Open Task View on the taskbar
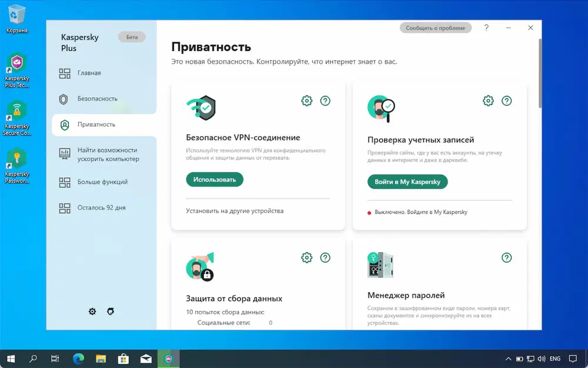The width and height of the screenshot is (588, 368). 55,359
